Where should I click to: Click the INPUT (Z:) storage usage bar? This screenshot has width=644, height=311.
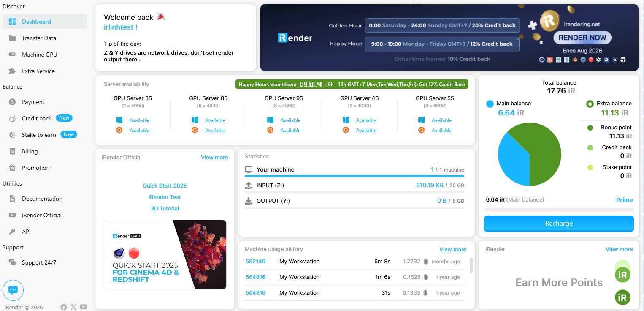pos(354,192)
